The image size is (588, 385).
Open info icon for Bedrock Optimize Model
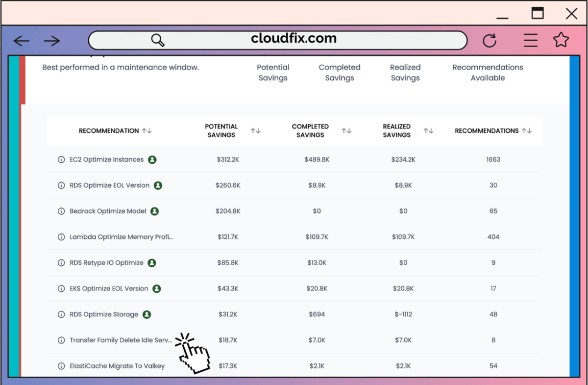(61, 211)
